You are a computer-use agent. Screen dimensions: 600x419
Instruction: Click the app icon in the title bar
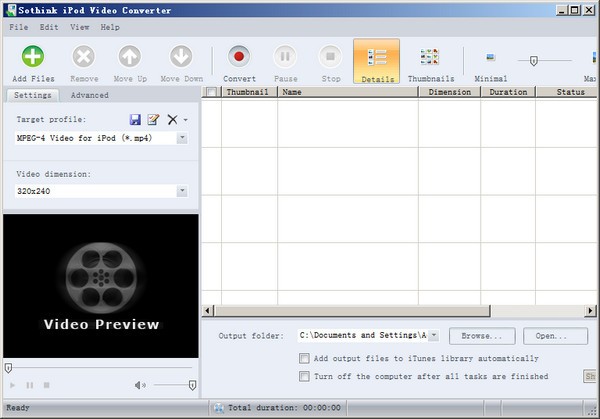tap(11, 10)
